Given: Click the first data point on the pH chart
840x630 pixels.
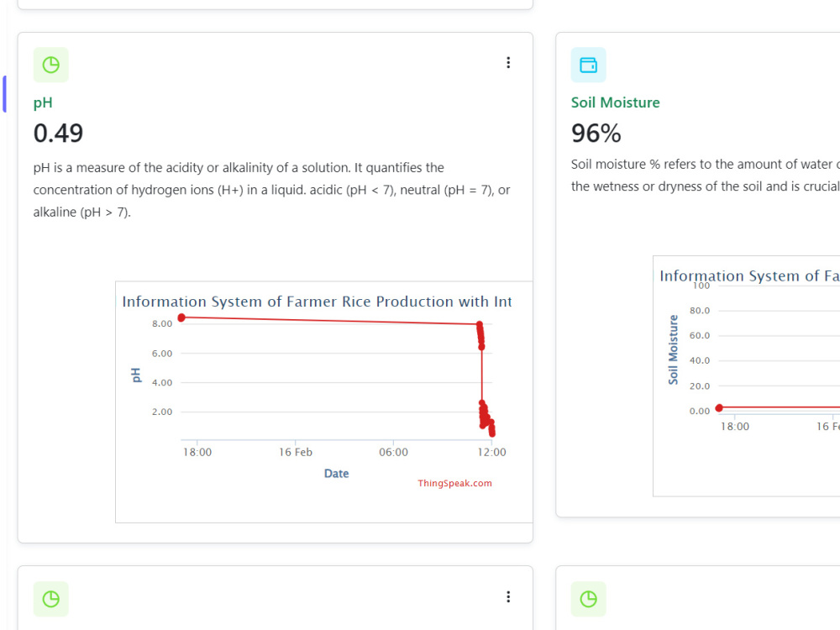Looking at the screenshot, I should [x=181, y=318].
